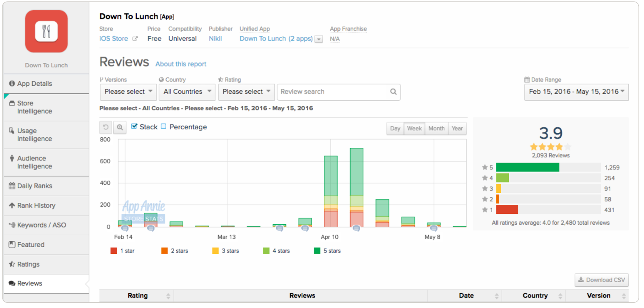Switch chart granularity to Month
This screenshot has height=308, width=644.
point(436,128)
